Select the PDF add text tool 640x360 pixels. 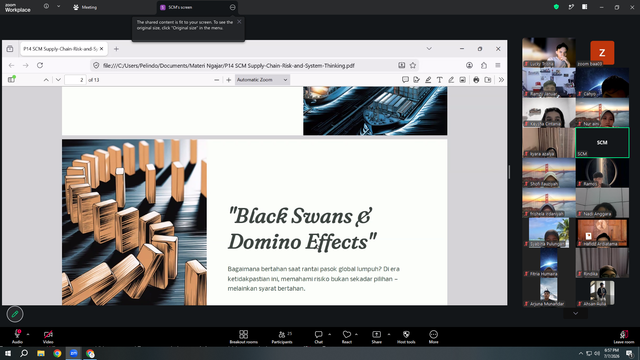440,80
